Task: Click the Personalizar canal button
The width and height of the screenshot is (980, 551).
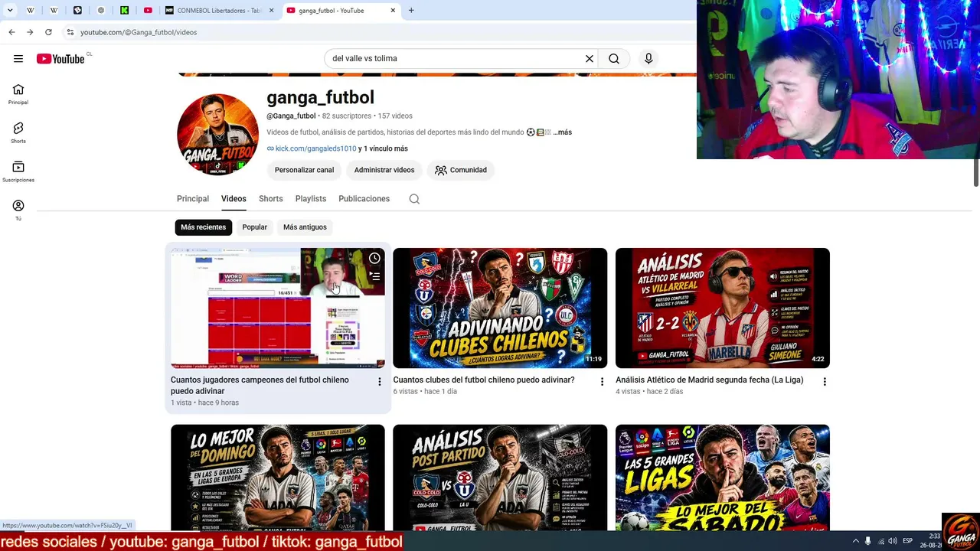Action: pos(304,170)
